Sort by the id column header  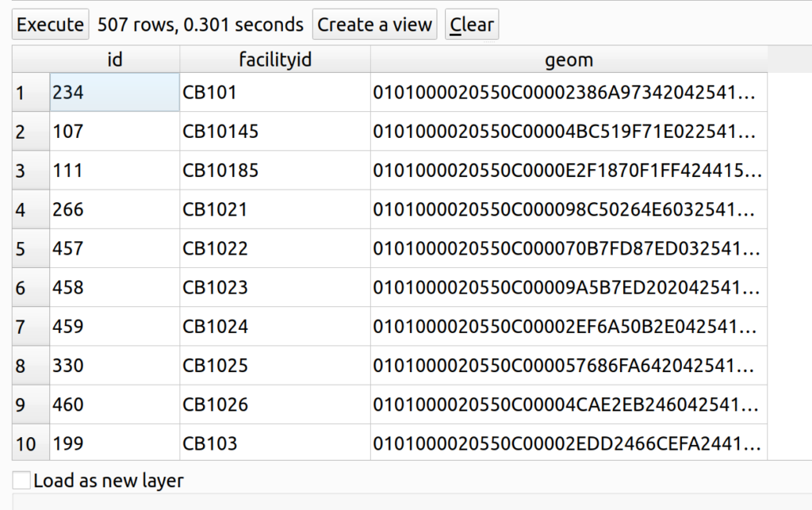[115, 59]
